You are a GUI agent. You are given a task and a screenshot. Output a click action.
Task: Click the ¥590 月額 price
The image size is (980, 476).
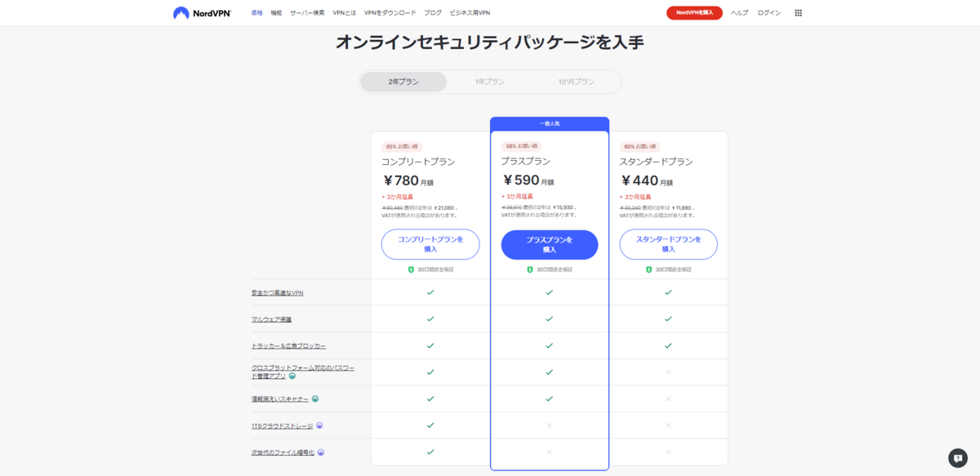528,180
